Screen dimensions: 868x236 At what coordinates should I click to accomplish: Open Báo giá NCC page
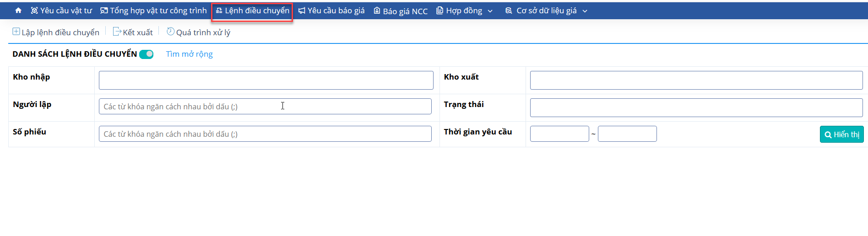click(x=401, y=11)
